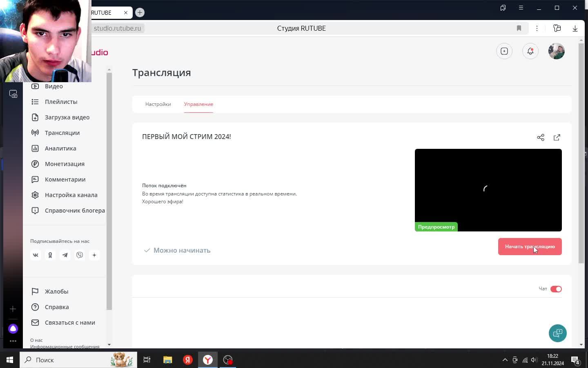This screenshot has height=368, width=588.
Task: Show hidden system tray icons
Action: pyautogui.click(x=505, y=360)
